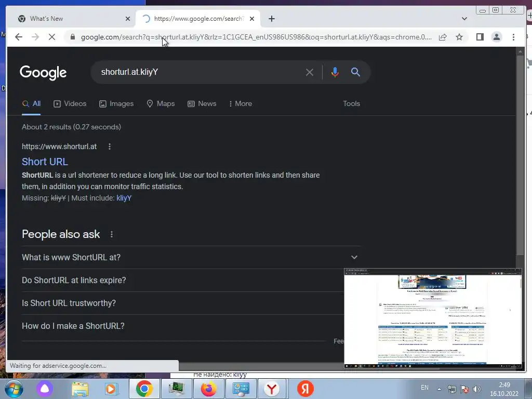This screenshot has height=399, width=532.
Task: Open the control panel taskbar icon
Action: [241, 389]
